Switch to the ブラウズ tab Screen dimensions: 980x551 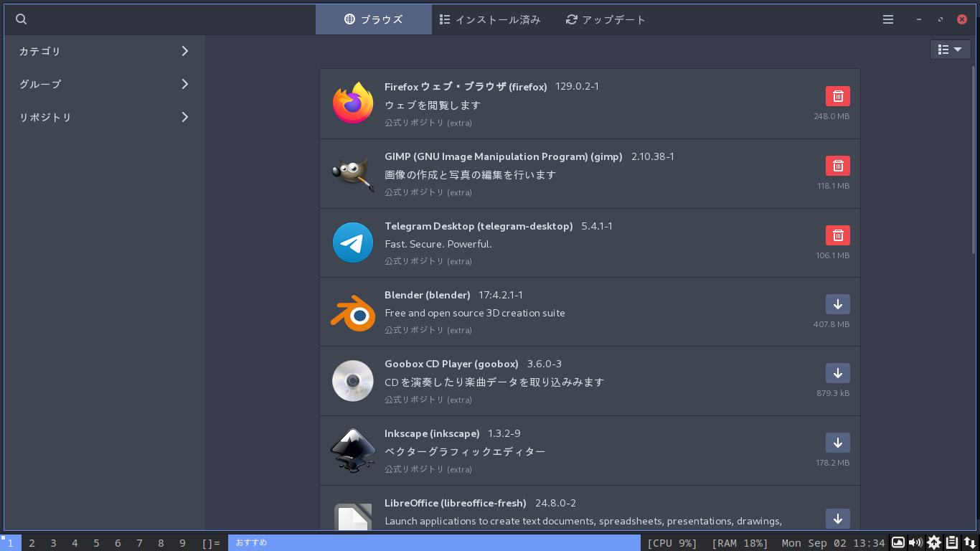point(374,19)
